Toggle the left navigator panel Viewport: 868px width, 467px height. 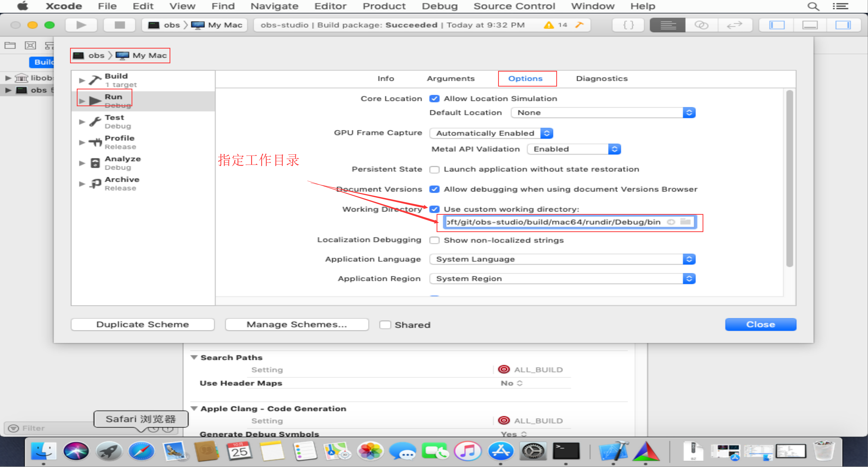click(x=776, y=25)
